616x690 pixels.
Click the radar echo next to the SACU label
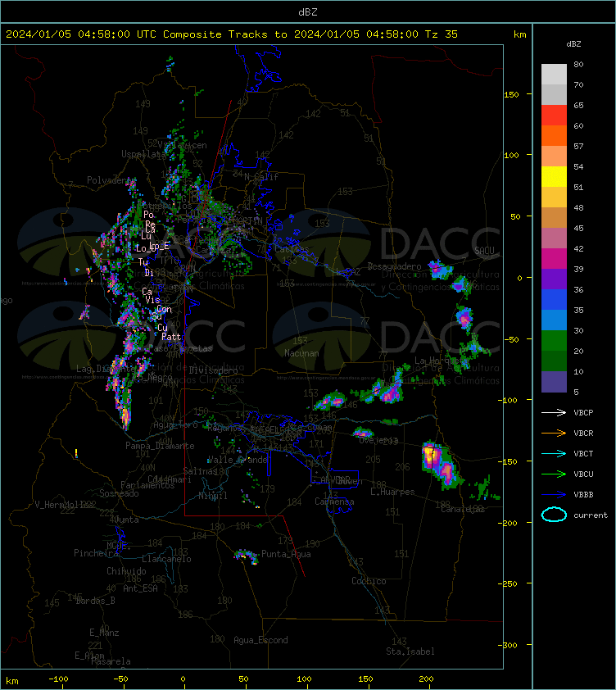coord(440,269)
